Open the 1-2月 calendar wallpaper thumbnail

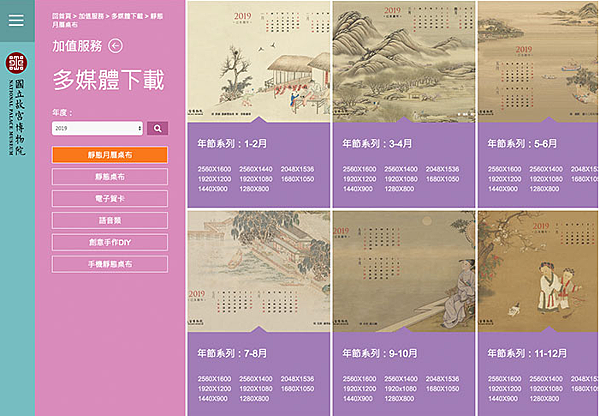click(x=258, y=62)
